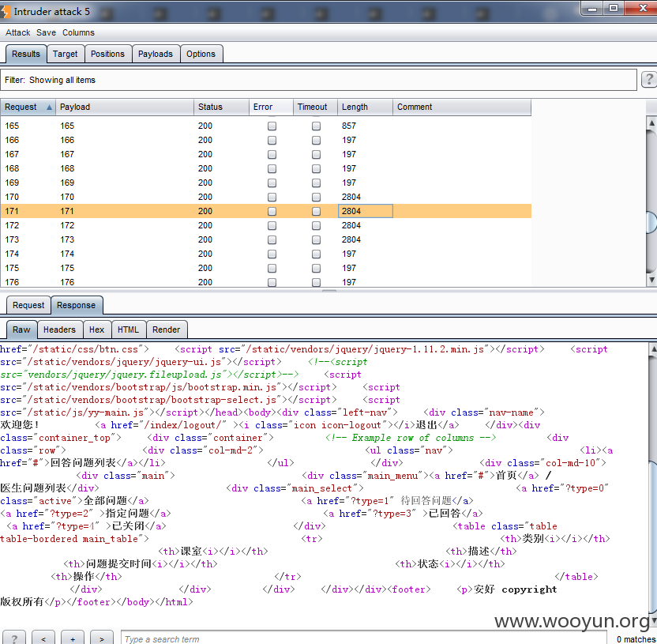Click the Length cell 2804 of row 171
Image resolution: width=657 pixels, height=644 pixels.
366,211
